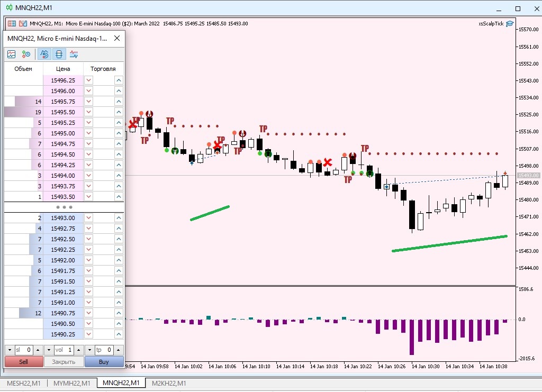The width and height of the screenshot is (542, 392).
Task: Maximize the MNQH22,M1 chart window
Action: [518, 8]
